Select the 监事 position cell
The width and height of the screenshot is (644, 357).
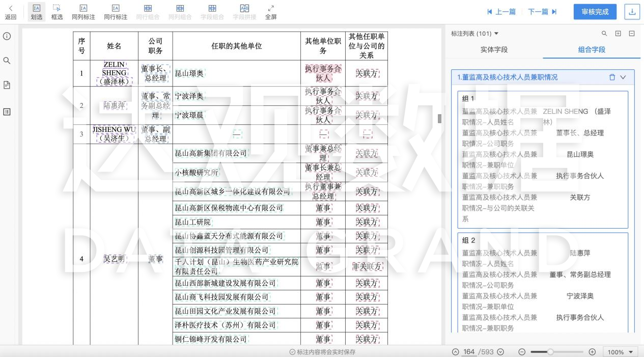pyautogui.click(x=323, y=266)
